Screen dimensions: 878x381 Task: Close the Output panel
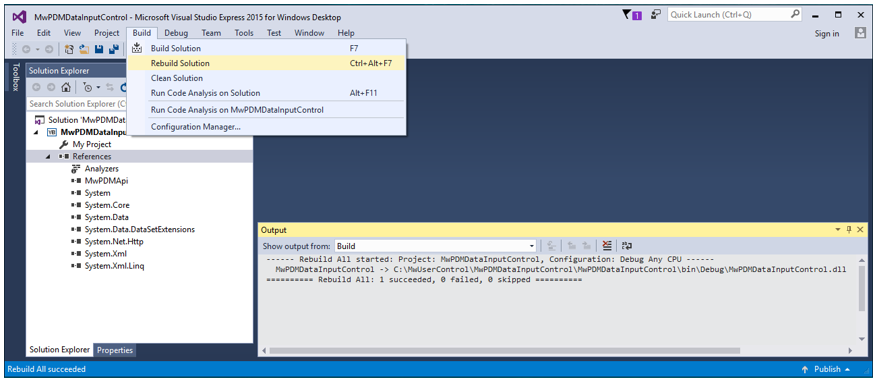[x=861, y=230]
